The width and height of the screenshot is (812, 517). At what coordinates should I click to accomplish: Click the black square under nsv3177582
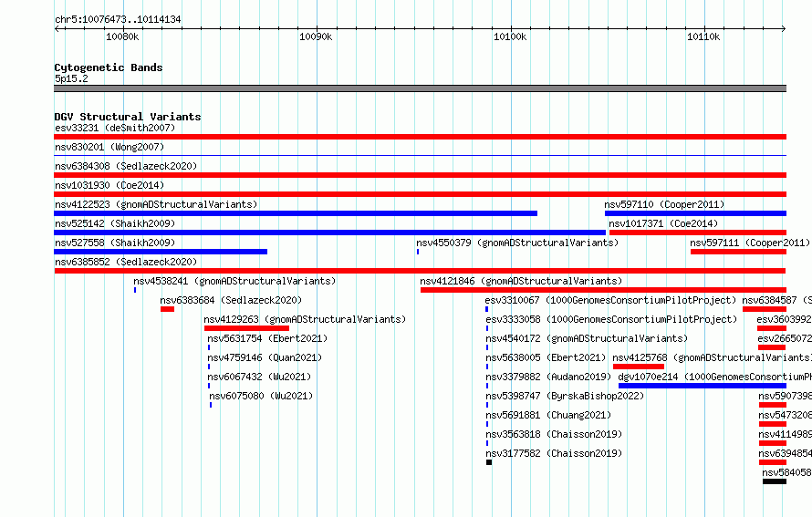pyautogui.click(x=489, y=462)
